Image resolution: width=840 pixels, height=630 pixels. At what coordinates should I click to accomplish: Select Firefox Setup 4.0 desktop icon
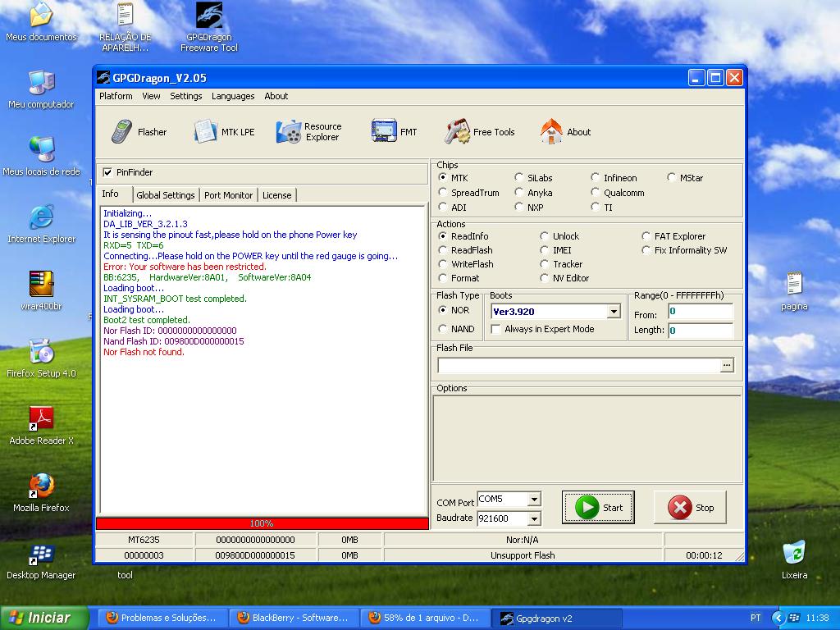point(41,358)
